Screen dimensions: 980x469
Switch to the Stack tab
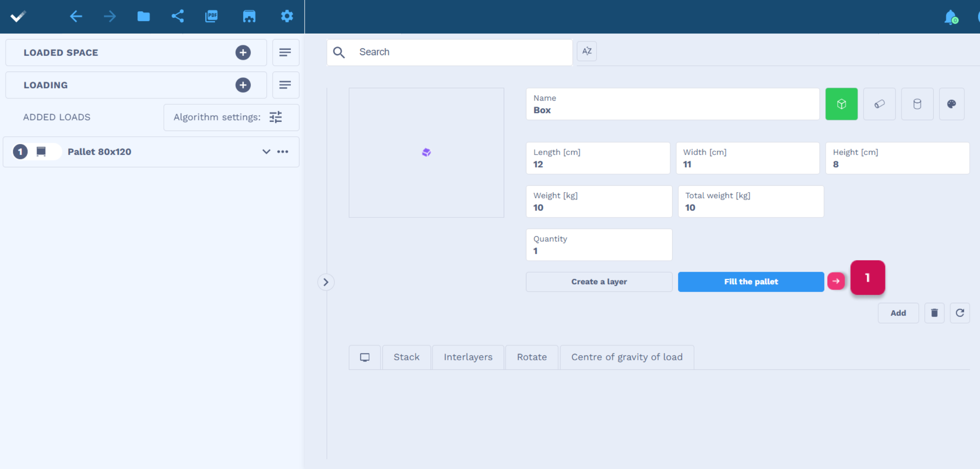tap(407, 357)
